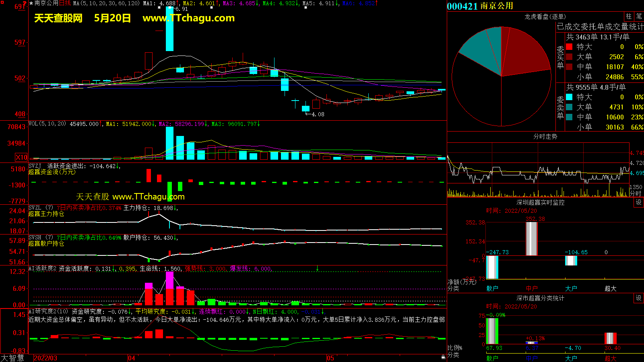Click the 龙虎看盘(逐单) panel title
The image size is (644, 362).
(x=545, y=16)
